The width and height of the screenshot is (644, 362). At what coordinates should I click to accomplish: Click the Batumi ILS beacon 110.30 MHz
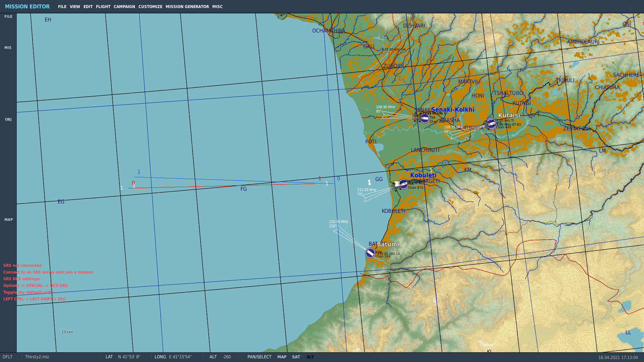[338, 222]
